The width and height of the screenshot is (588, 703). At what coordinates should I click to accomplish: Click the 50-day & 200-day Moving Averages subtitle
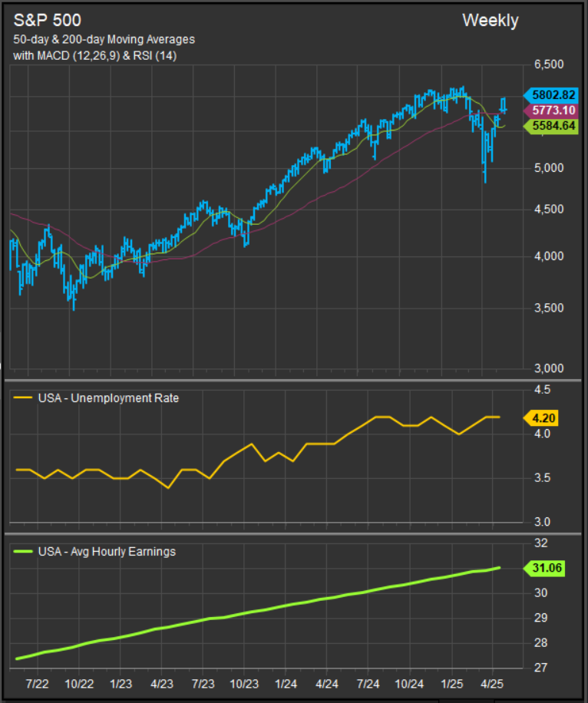tap(104, 39)
